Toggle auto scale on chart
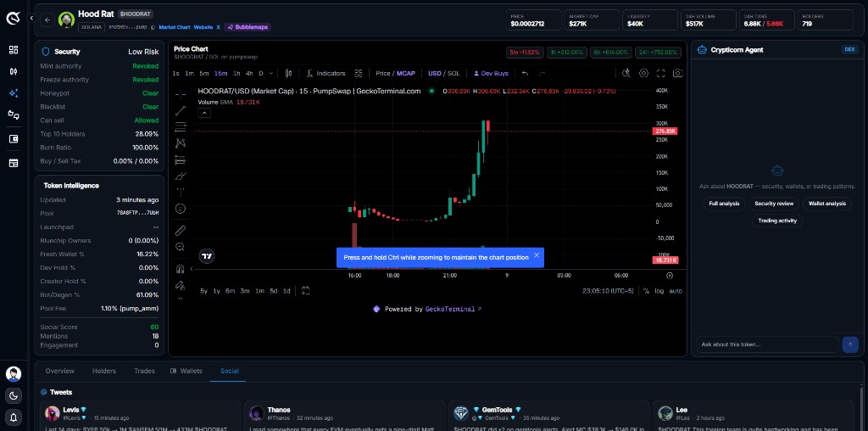This screenshot has width=868, height=431. pos(676,291)
